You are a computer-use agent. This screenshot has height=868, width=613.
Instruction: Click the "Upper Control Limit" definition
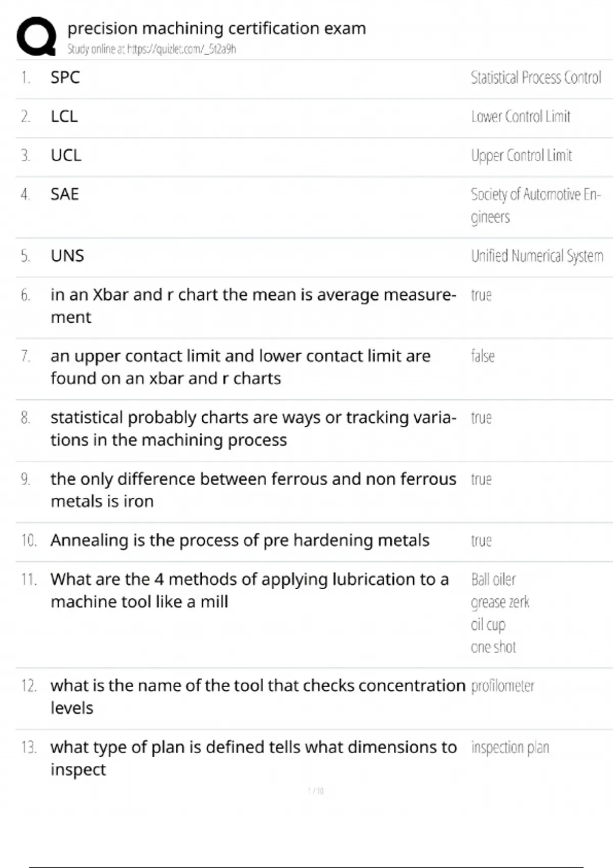click(x=522, y=155)
